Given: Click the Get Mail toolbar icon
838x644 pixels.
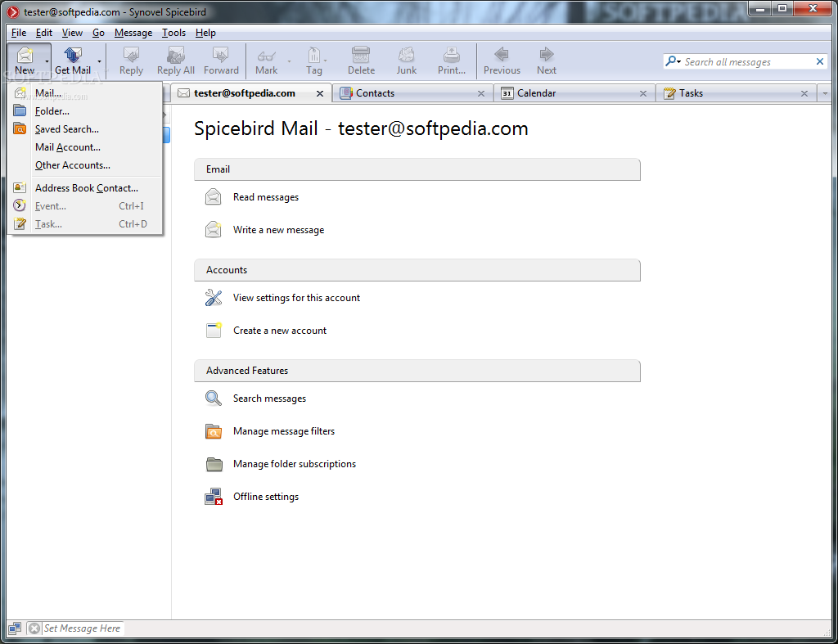Looking at the screenshot, I should click(73, 55).
